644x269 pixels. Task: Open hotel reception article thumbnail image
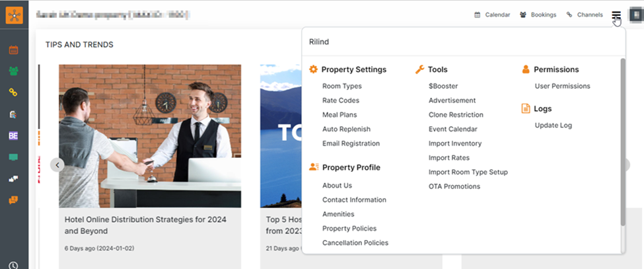pos(150,136)
